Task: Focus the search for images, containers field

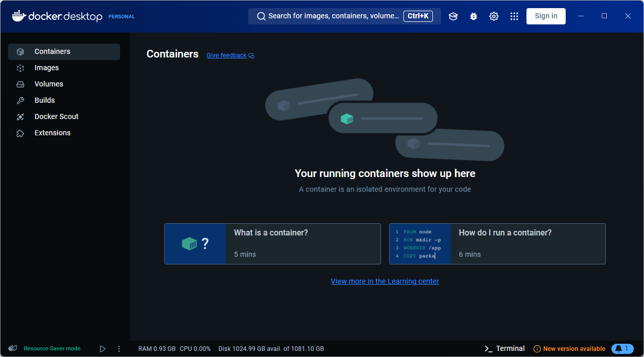Action: click(344, 16)
